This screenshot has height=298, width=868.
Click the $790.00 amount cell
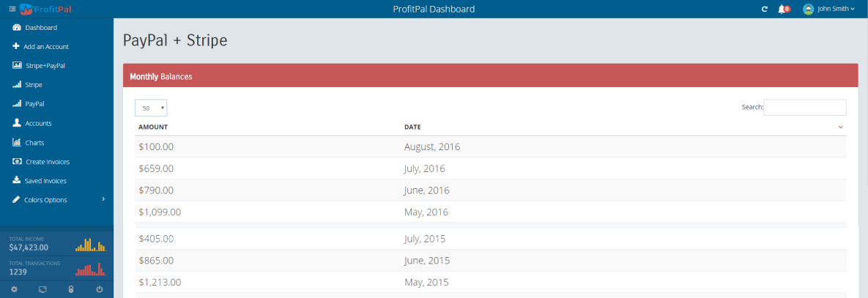pos(156,190)
